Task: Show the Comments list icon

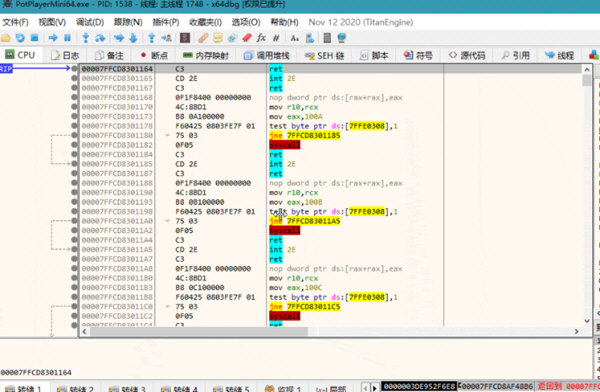Action: (218, 38)
